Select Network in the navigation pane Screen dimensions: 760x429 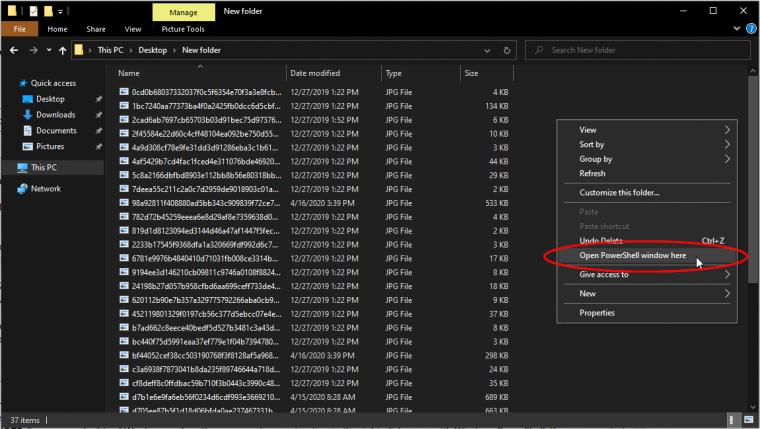[x=46, y=189]
